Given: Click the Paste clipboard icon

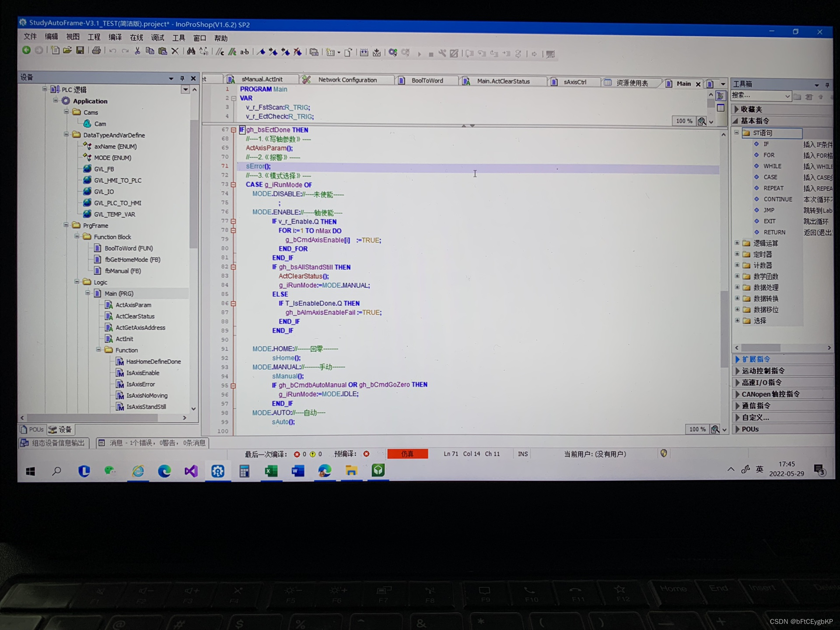Looking at the screenshot, I should coord(162,51).
